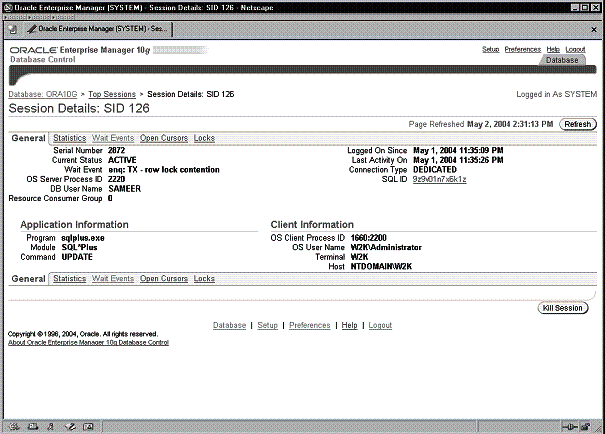The image size is (605, 434).
Task: Click the Session Details: SID 126 page heading
Action: 79,108
